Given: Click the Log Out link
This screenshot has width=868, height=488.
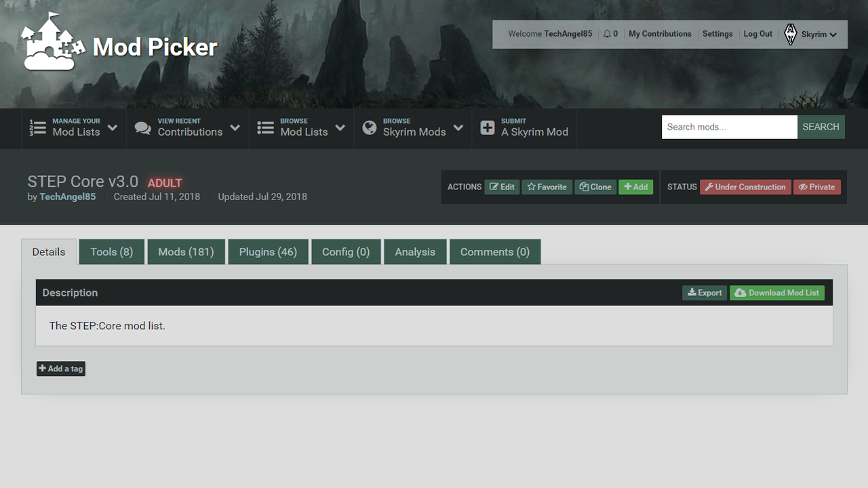Looking at the screenshot, I should (x=758, y=34).
